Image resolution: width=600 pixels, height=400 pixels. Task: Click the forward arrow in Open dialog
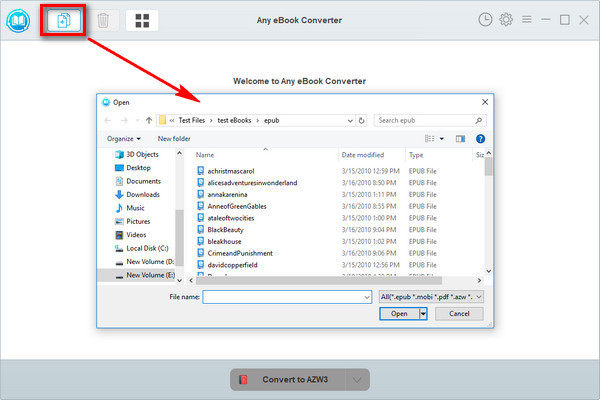[124, 121]
